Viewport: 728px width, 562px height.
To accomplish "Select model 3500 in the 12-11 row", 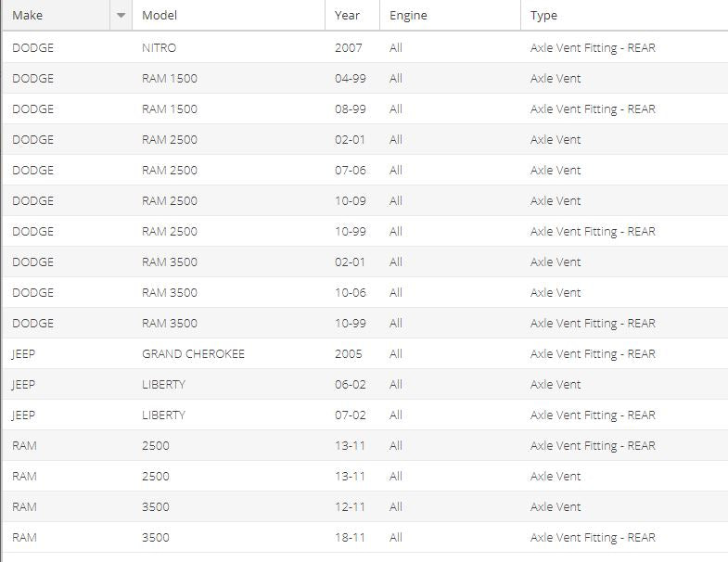I will pyautogui.click(x=156, y=507).
